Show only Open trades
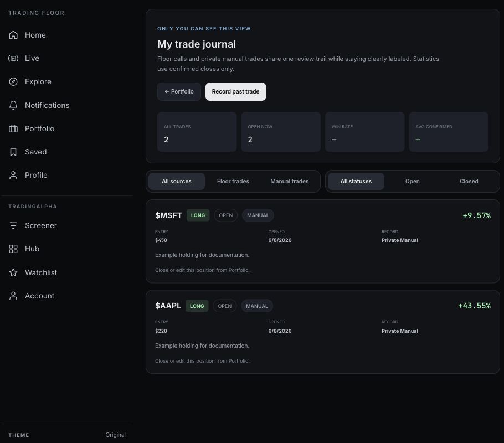 pos(413,181)
